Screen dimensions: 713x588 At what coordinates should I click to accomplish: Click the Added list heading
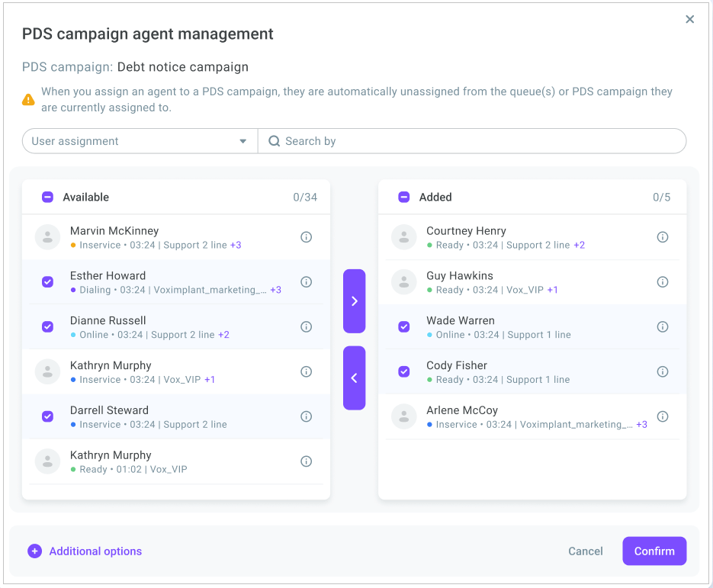(435, 198)
